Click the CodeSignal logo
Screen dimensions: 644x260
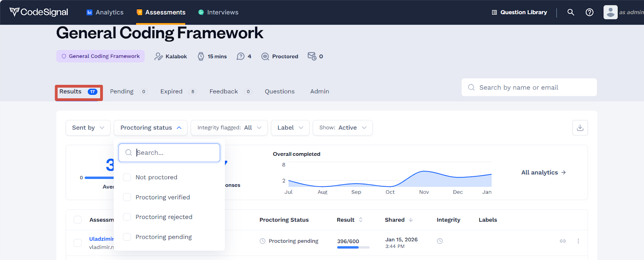[x=39, y=12]
